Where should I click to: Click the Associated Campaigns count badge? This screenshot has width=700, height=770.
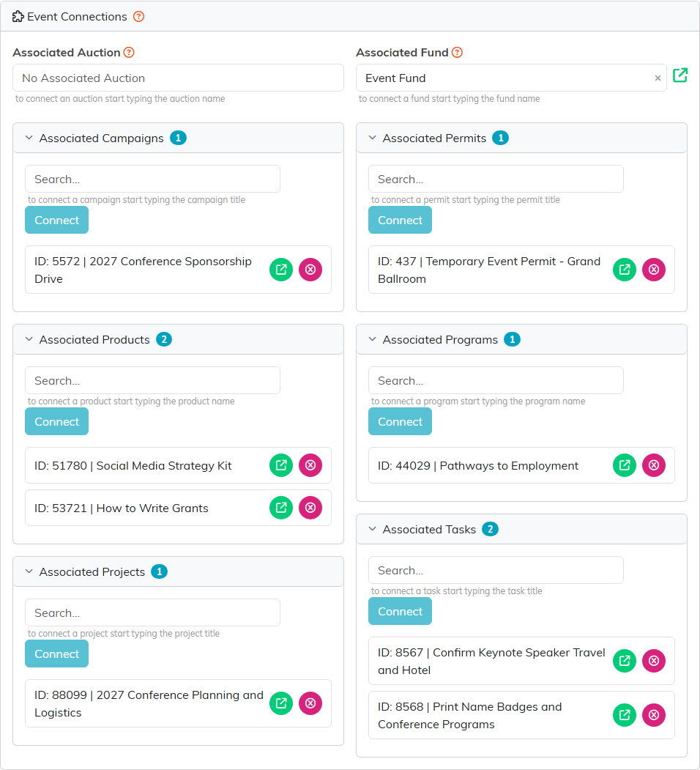point(178,138)
